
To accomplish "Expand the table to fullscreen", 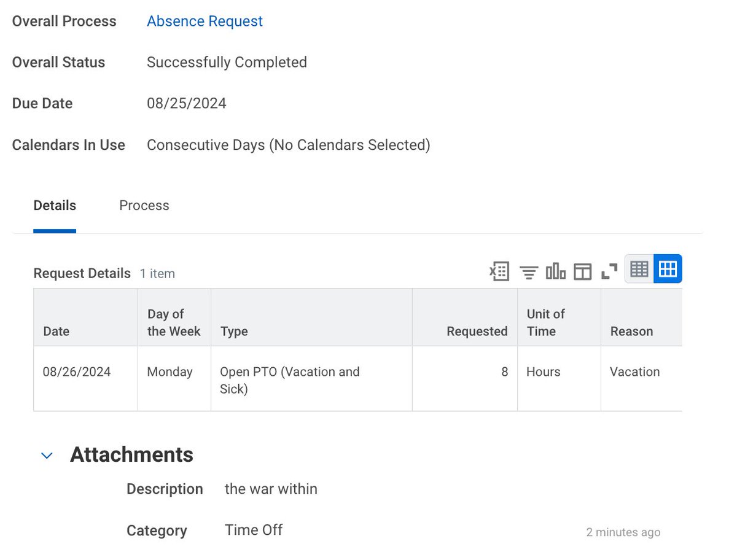I will tap(609, 271).
